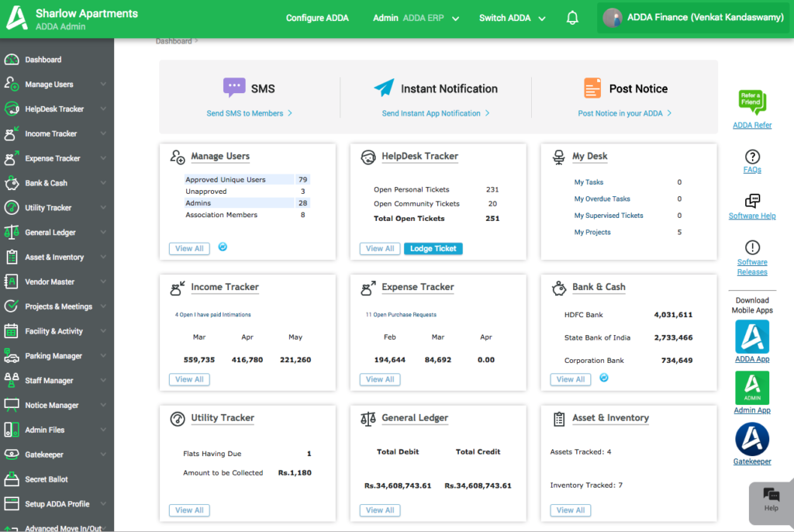Image resolution: width=794 pixels, height=532 pixels.
Task: Click View All in Income Tracker card
Action: point(189,379)
